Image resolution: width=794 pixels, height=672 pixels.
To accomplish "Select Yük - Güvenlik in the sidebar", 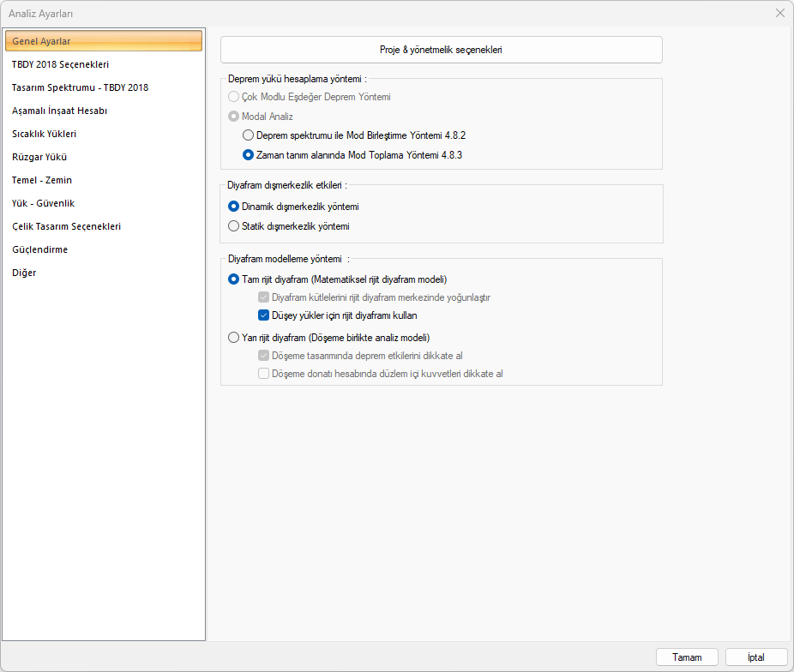I will [43, 203].
